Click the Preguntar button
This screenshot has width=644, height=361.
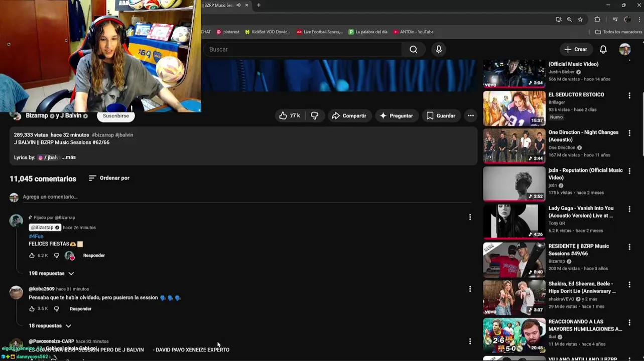[x=396, y=116]
